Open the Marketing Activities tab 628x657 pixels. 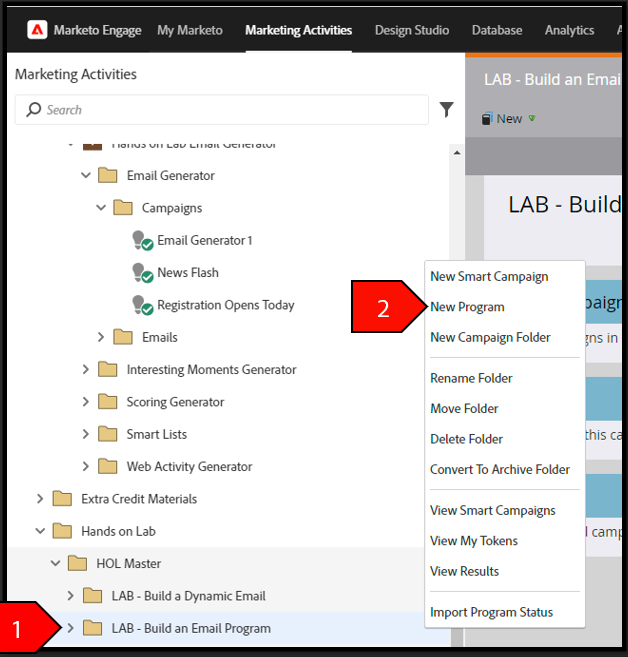pyautogui.click(x=298, y=30)
